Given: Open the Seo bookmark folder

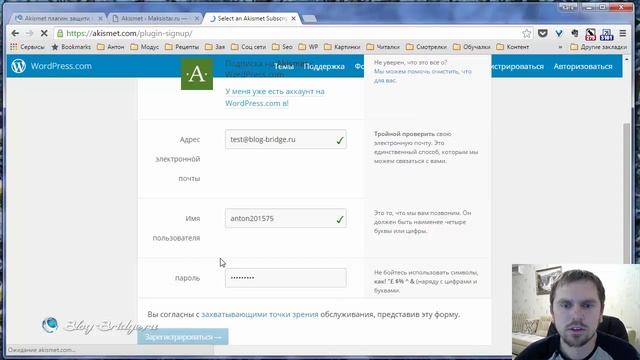Looking at the screenshot, I should [x=282, y=47].
